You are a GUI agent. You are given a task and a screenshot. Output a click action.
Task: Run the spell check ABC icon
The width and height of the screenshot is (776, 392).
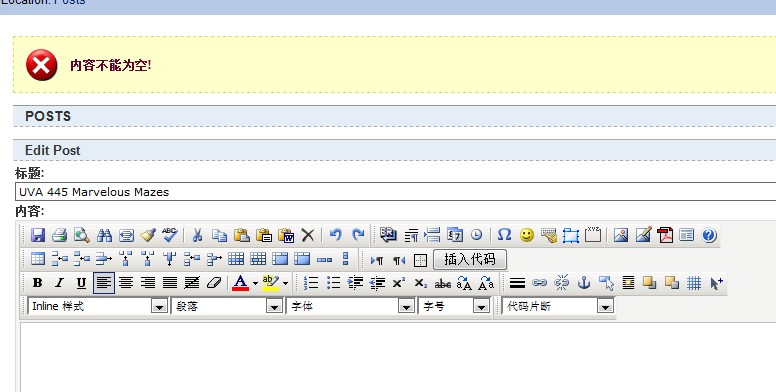(x=170, y=235)
